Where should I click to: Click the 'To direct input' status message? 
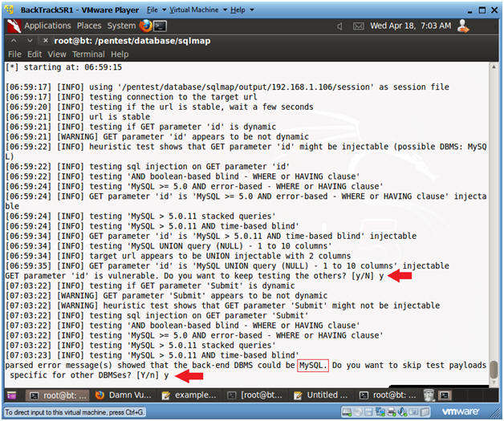(x=75, y=411)
